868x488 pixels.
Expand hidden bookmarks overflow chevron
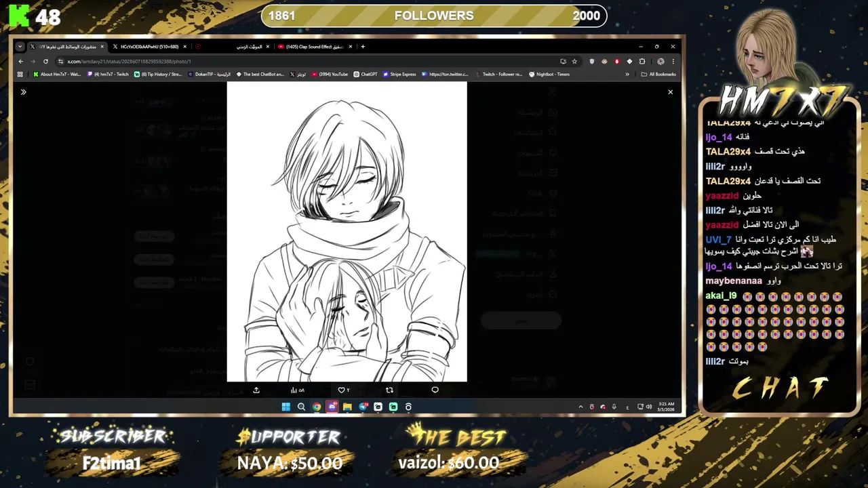pos(627,75)
